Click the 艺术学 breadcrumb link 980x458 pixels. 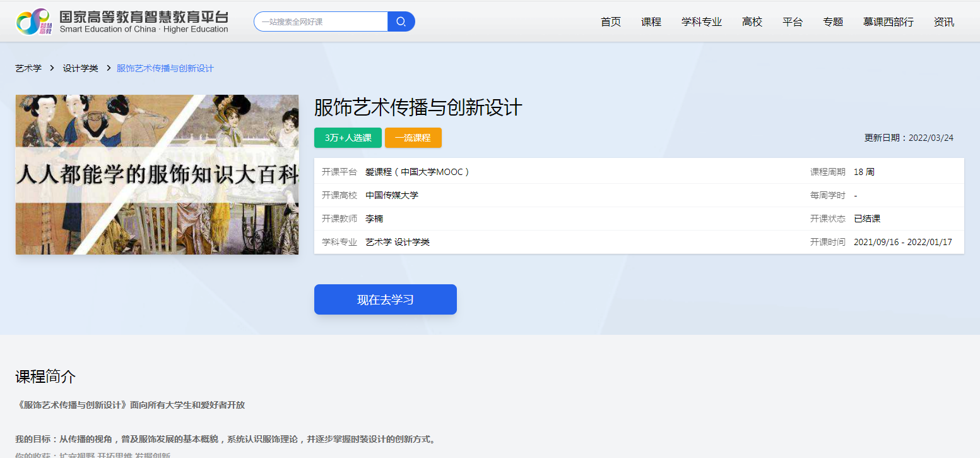[x=28, y=68]
